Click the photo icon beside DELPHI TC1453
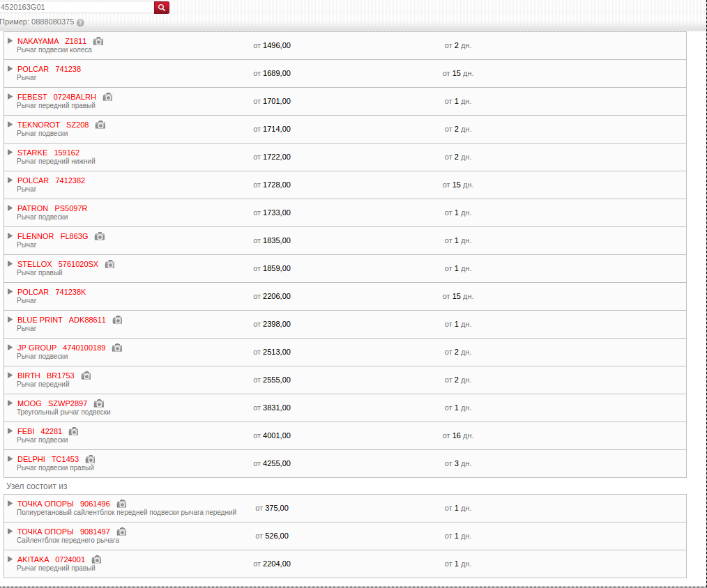The width and height of the screenshot is (707, 588). (90, 460)
